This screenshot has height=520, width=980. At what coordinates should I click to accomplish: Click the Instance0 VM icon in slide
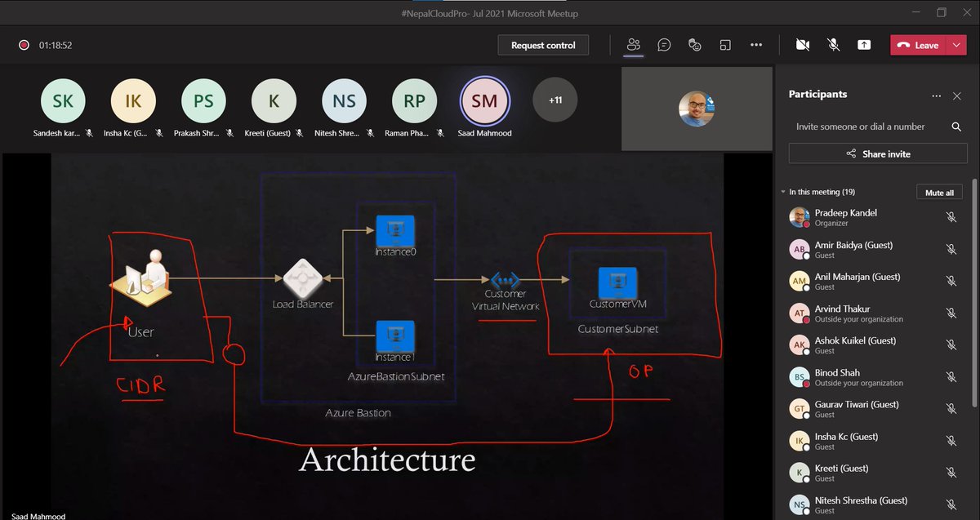point(395,231)
